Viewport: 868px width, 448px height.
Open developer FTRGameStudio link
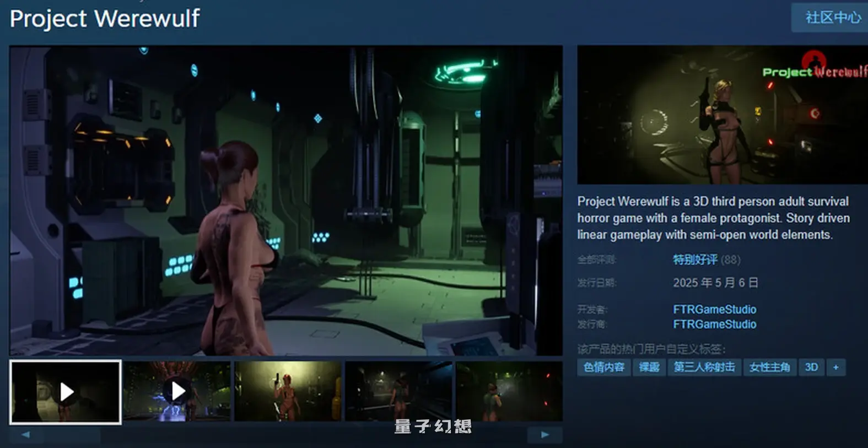[714, 310]
